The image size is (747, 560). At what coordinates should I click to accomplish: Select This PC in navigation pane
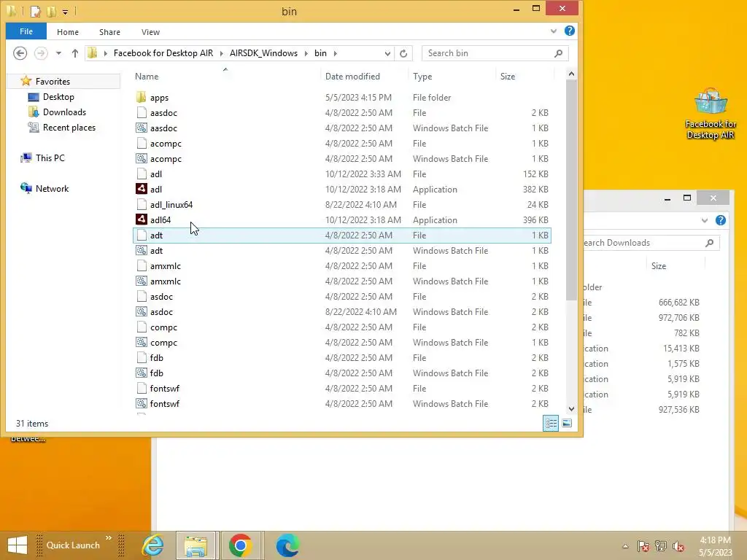[x=50, y=157]
